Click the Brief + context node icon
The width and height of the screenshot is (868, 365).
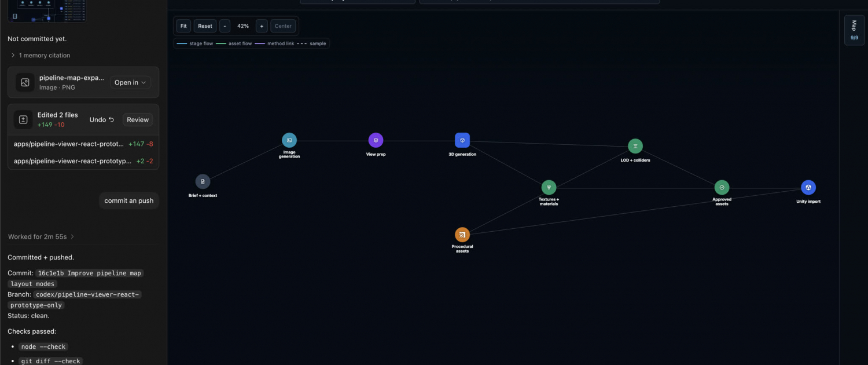[203, 181]
